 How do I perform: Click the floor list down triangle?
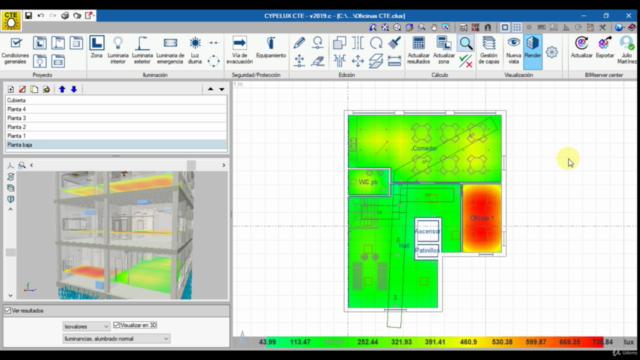click(x=222, y=89)
